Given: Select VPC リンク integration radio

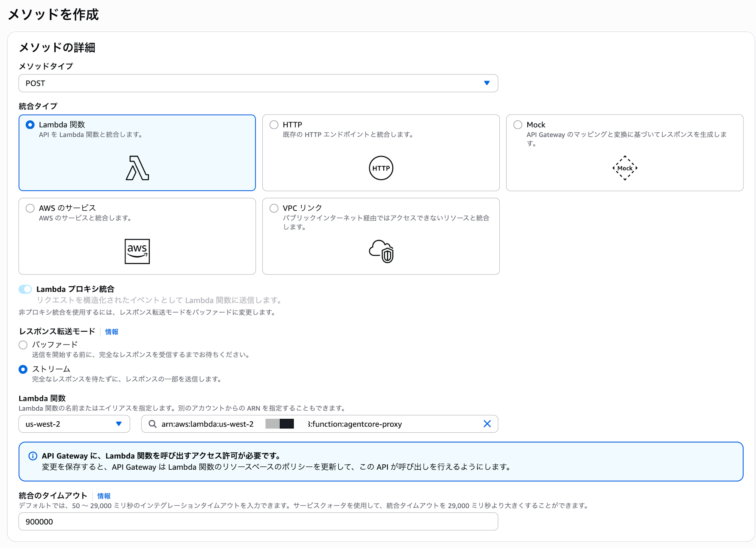Looking at the screenshot, I should click(x=274, y=208).
